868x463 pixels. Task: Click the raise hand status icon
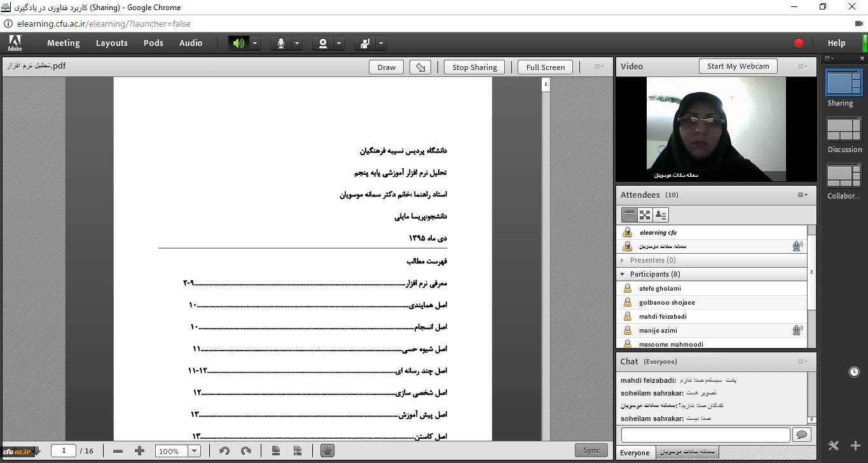[x=365, y=43]
